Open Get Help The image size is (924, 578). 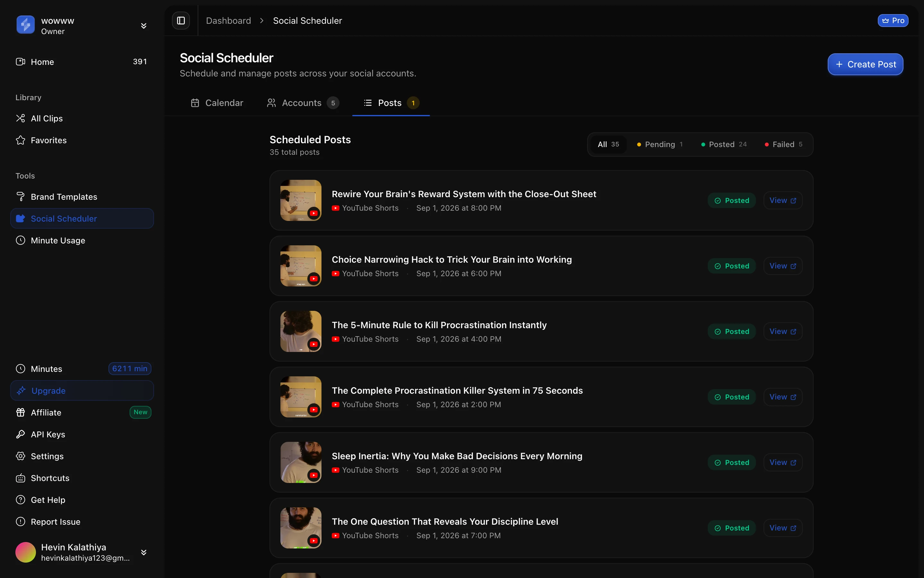(x=82, y=500)
